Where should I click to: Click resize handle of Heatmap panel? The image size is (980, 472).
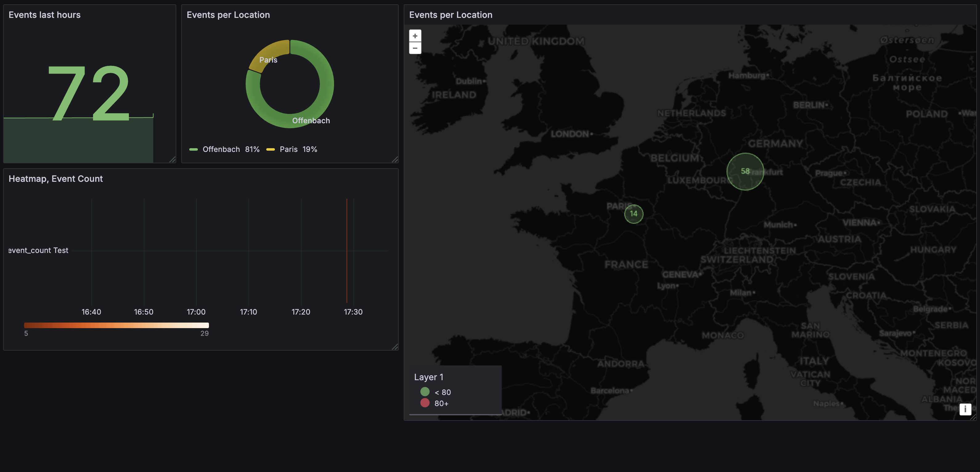pos(395,347)
